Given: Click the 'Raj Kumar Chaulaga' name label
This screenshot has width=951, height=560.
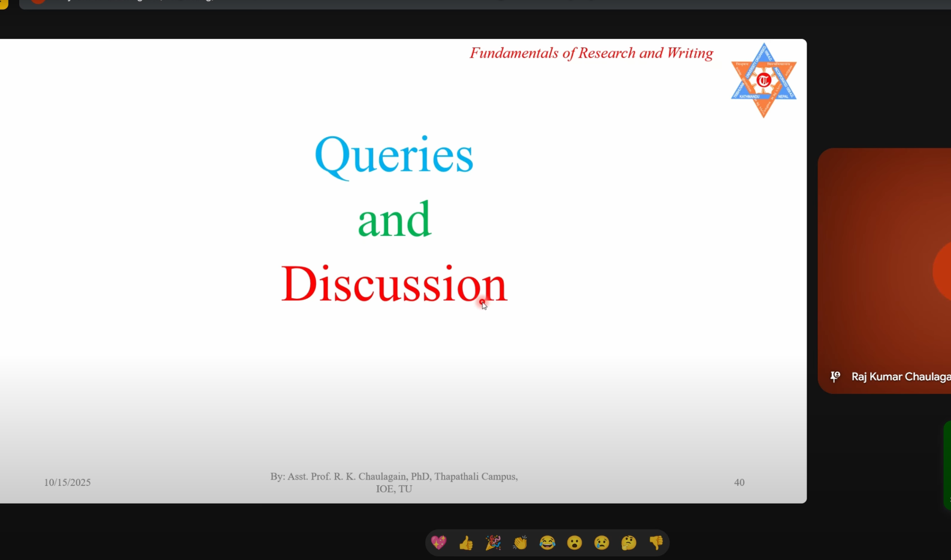Looking at the screenshot, I should (x=901, y=377).
